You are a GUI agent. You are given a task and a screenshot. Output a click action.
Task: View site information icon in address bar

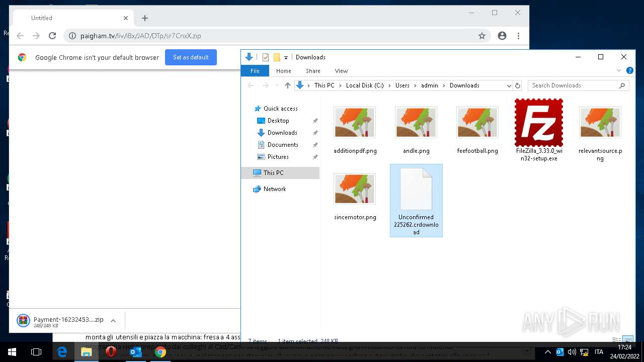[72, 36]
